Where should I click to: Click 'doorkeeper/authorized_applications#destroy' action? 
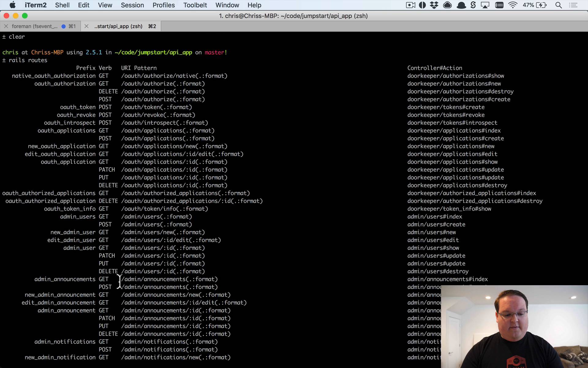[475, 201]
